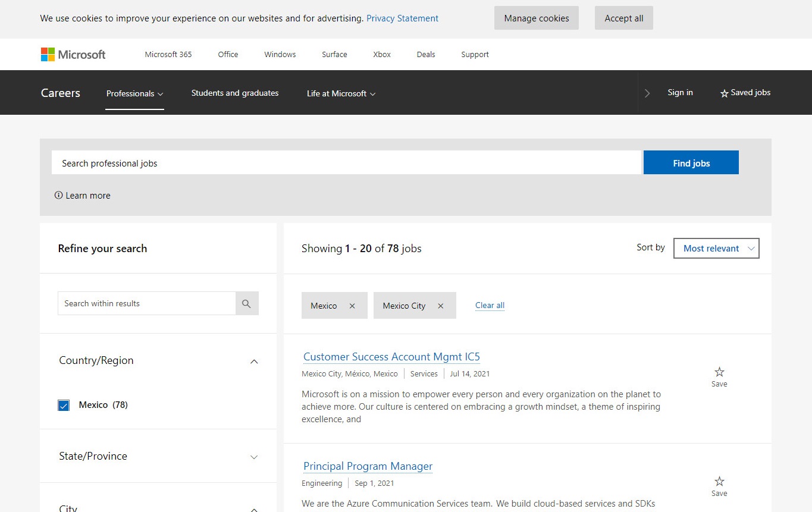The height and width of the screenshot is (512, 812).
Task: Uncheck the Mexico country checkbox
Action: (x=64, y=405)
